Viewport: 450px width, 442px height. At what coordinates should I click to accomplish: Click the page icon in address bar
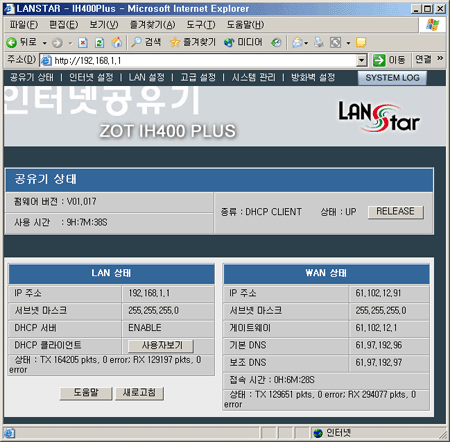[46, 61]
